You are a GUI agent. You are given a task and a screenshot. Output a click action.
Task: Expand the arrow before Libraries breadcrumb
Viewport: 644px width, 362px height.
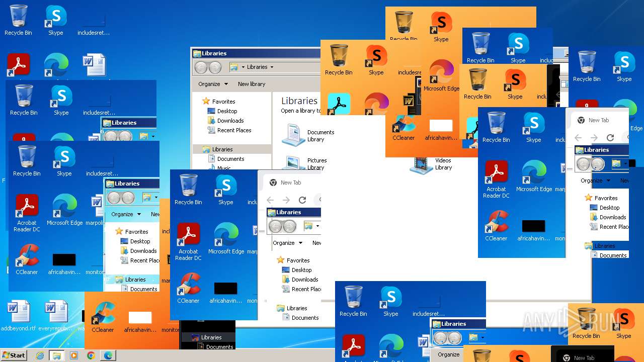click(243, 67)
